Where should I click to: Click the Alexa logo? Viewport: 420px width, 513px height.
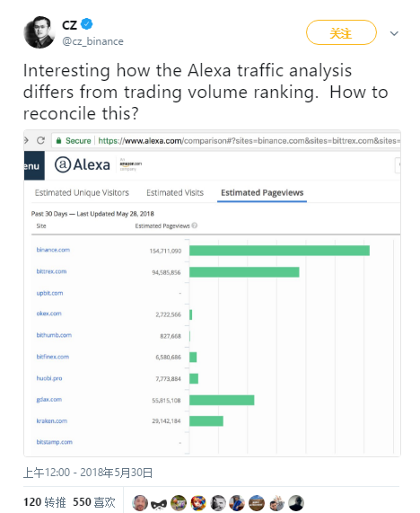coord(82,164)
